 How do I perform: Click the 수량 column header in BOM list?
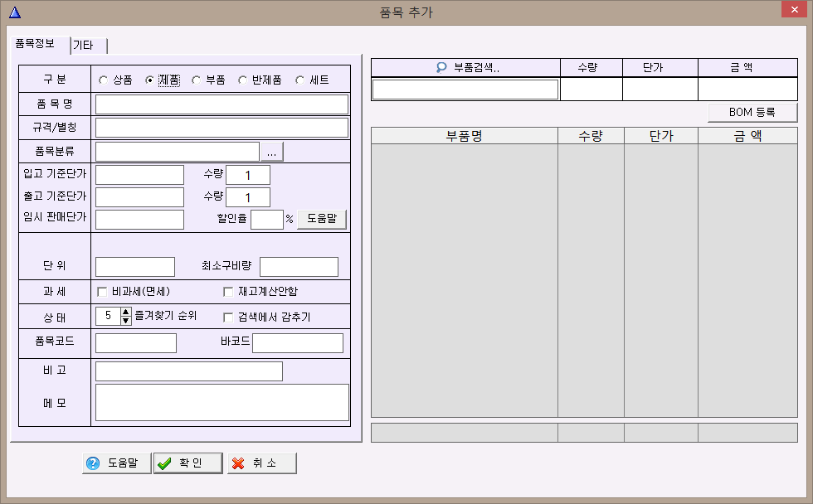coord(591,136)
